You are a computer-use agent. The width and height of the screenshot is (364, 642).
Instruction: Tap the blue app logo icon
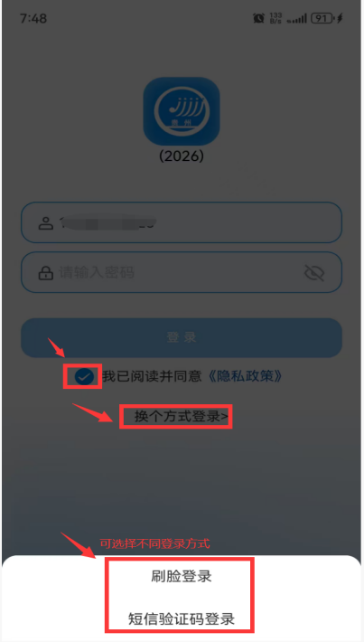pos(182,111)
